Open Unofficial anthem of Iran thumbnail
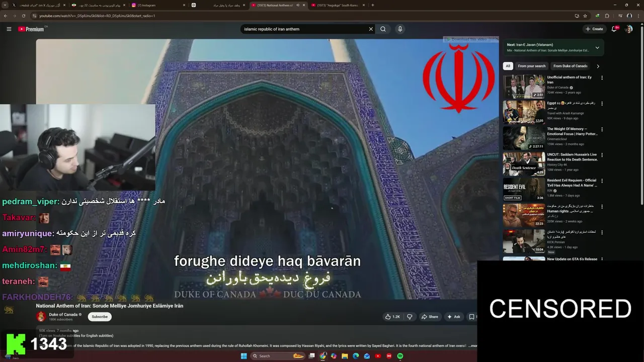Screen dimensions: 644x362 [x=524, y=86]
